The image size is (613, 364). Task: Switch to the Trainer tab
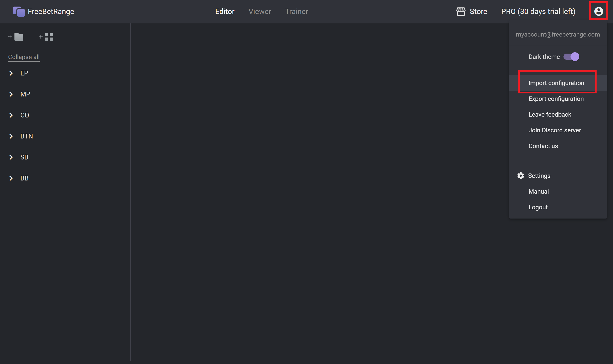coord(296,11)
